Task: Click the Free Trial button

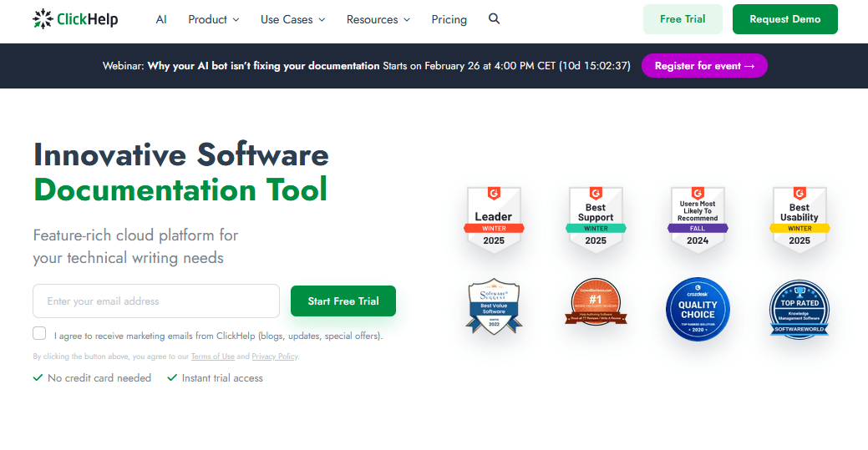Action: (683, 19)
